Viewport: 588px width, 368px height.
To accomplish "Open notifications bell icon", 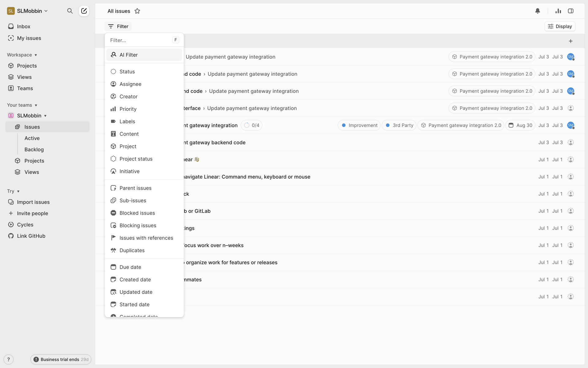I will 537,11.
